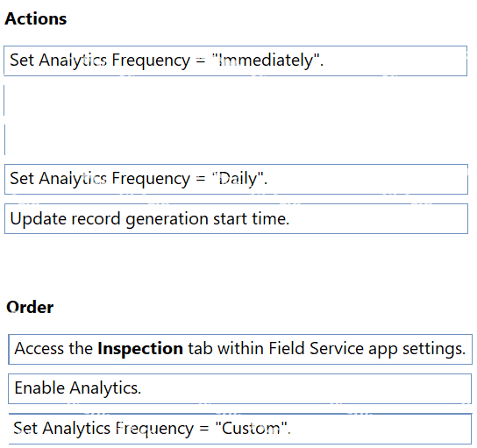Click the word Update in the Actions list
Image resolution: width=477 pixels, height=448 pixels.
pyautogui.click(x=36, y=219)
